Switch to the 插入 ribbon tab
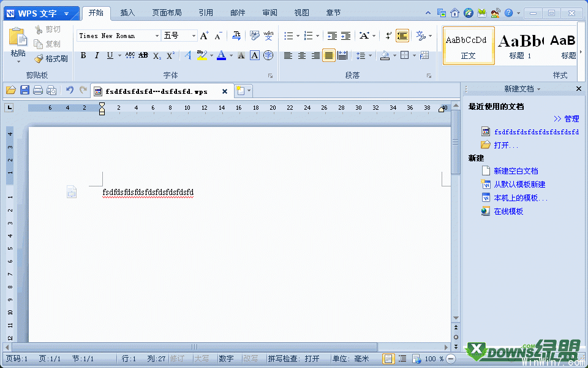The image size is (588, 368). pyautogui.click(x=128, y=13)
